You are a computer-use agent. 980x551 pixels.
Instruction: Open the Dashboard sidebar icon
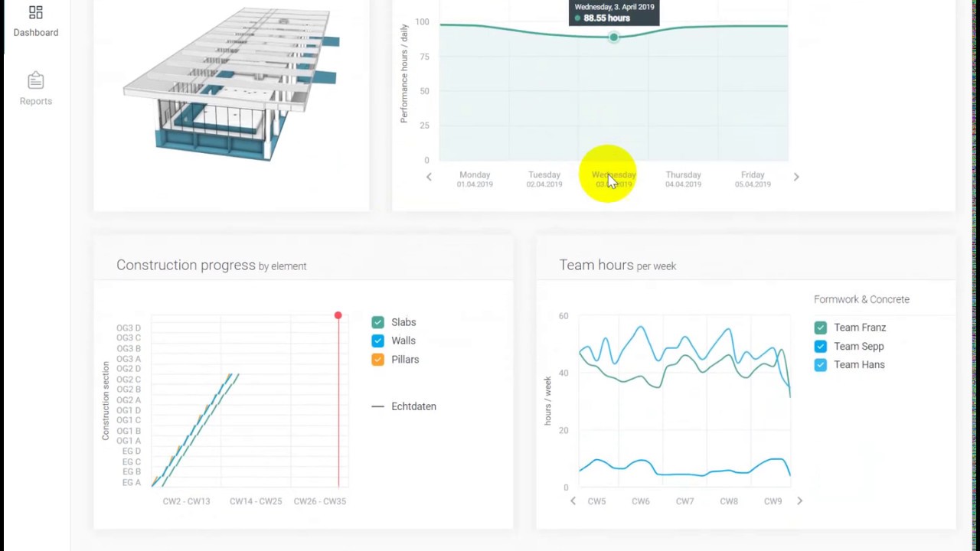[35, 13]
